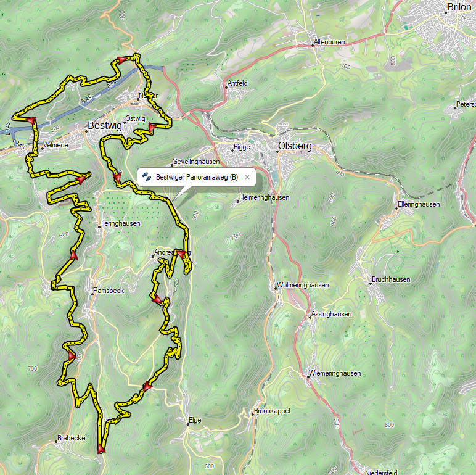Select the Wiemeringhausen place label

point(335,373)
